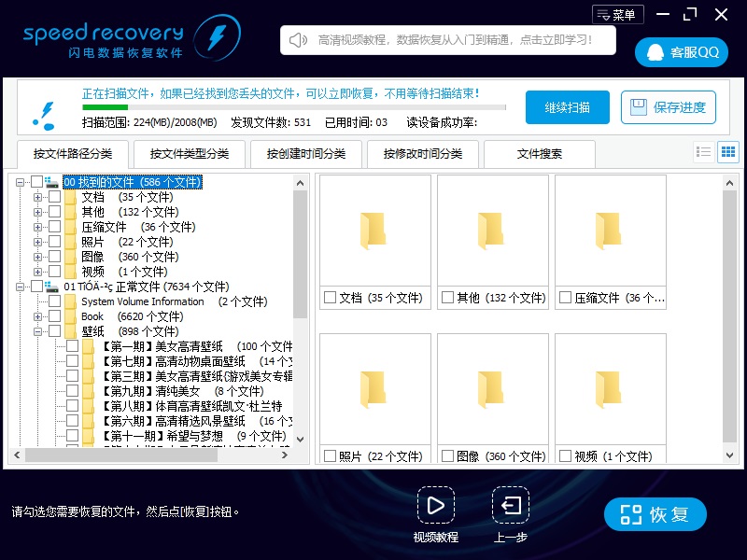The image size is (747, 560).
Task: Click the speaker announcement icon
Action: [x=298, y=40]
